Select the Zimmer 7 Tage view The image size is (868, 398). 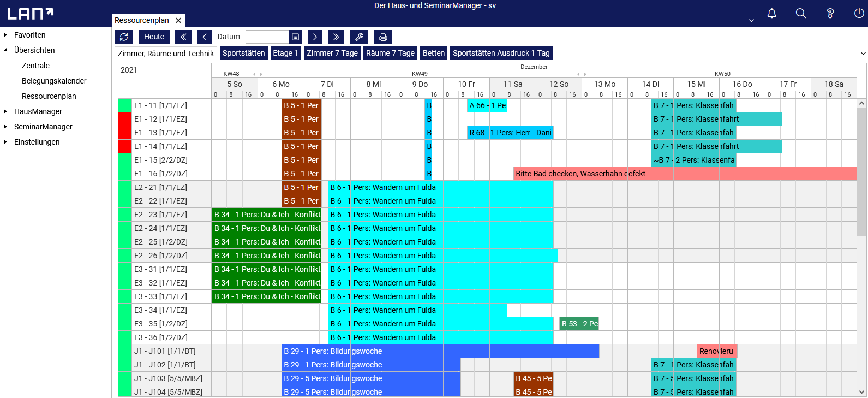(332, 53)
